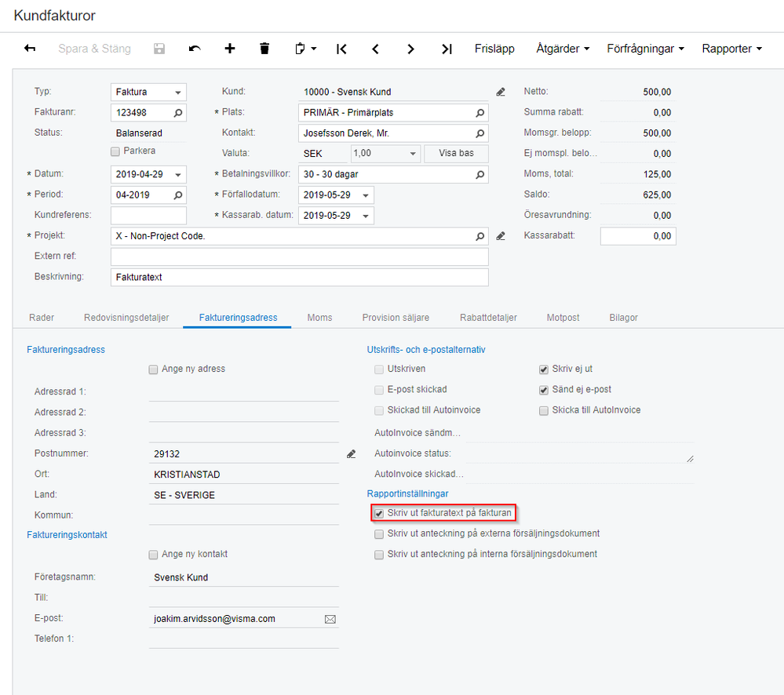Screen dimensions: 784x695
Task: Click the save disk icon
Action: tap(159, 49)
